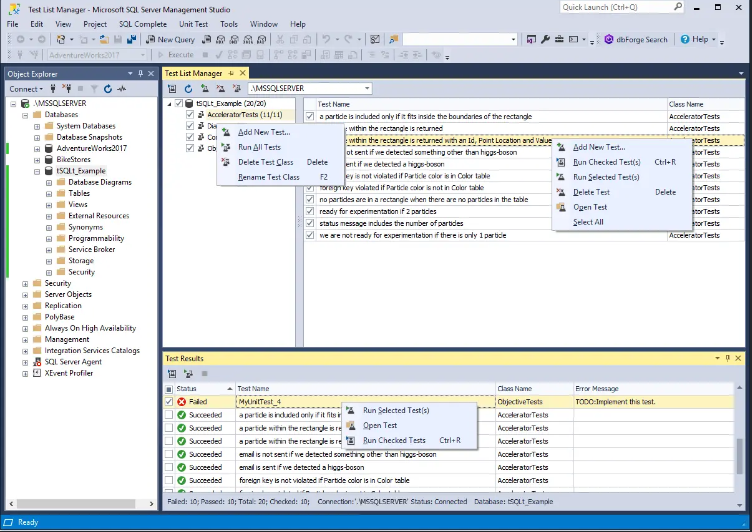The image size is (752, 532).
Task: Open the Unit Test menu
Action: 193,24
